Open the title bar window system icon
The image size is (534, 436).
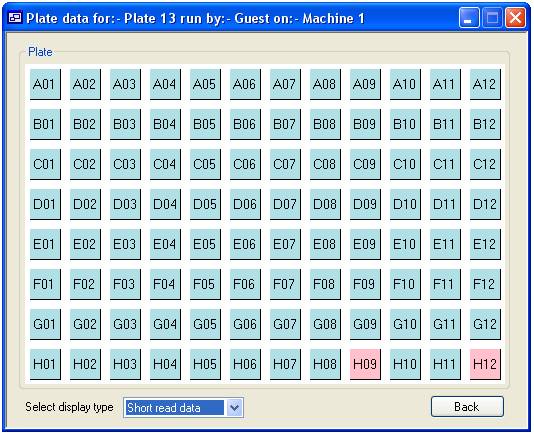pos(15,18)
